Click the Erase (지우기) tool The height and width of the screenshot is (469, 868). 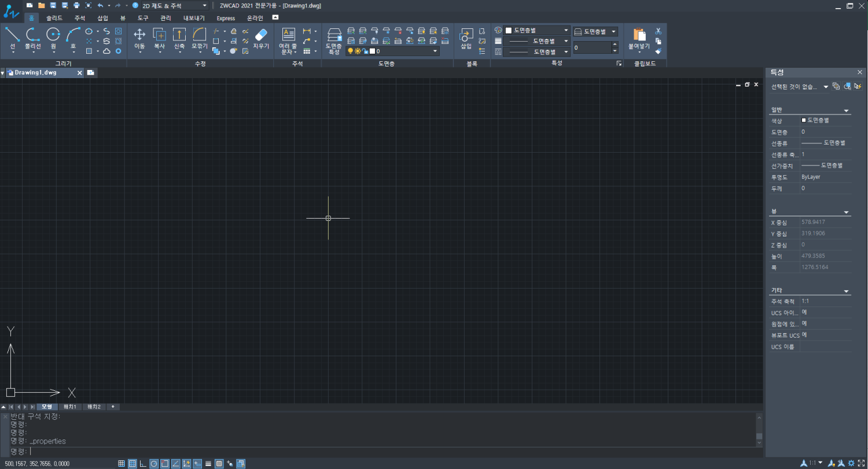click(261, 38)
